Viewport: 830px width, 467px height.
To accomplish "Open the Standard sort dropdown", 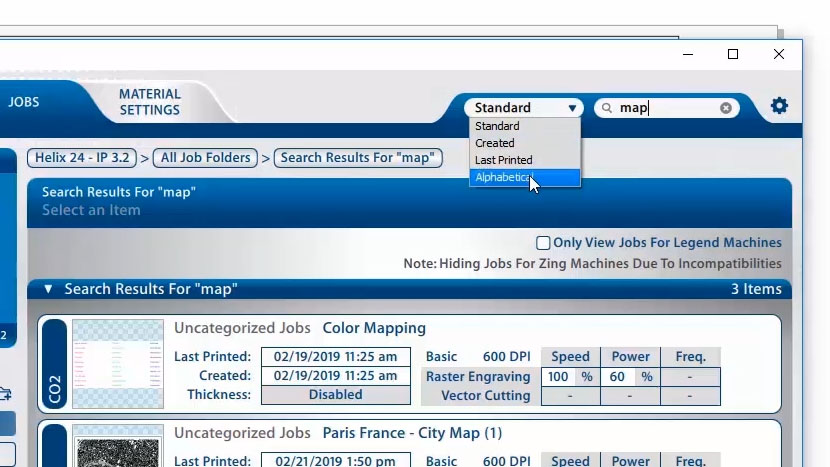I will (x=525, y=108).
